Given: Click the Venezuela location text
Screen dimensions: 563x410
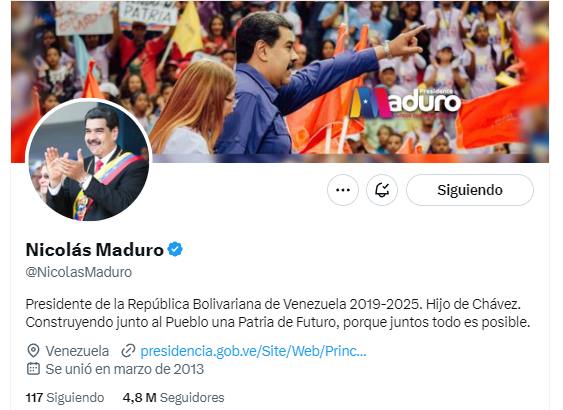Looking at the screenshot, I should (77, 351).
